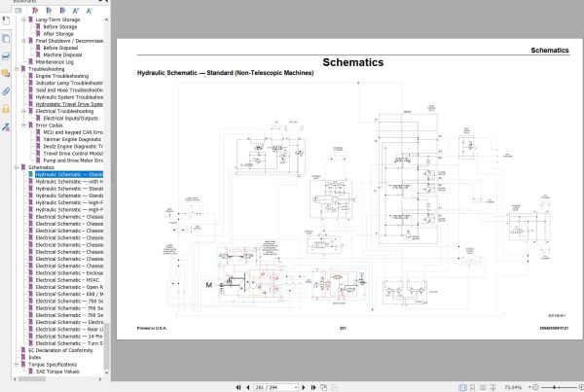Open the Before Disposal bookmark
This screenshot has width=584, height=392.
(x=60, y=48)
